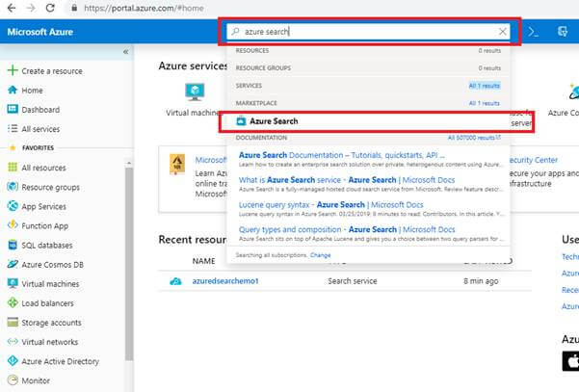Open What is Azure Search service doc
Viewport: 579px width, 392px height.
(347, 180)
